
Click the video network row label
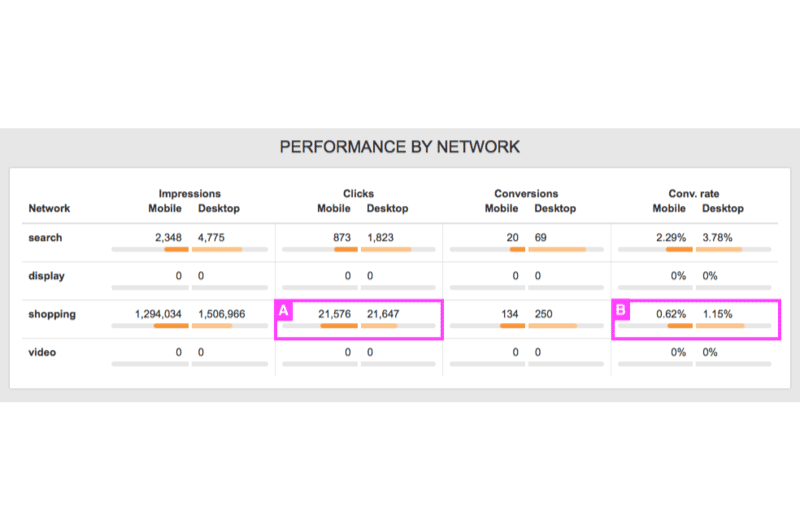point(42,352)
